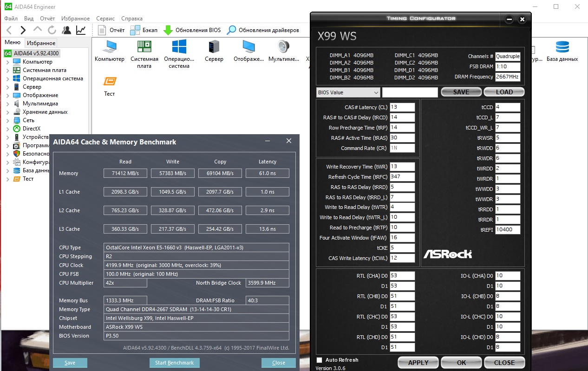
Task: Click the Forward navigation arrow
Action: click(x=23, y=30)
